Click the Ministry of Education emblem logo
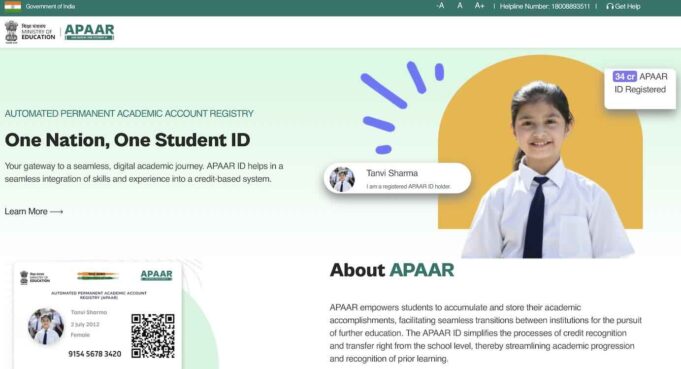The width and height of the screenshot is (681, 369). pos(30,32)
